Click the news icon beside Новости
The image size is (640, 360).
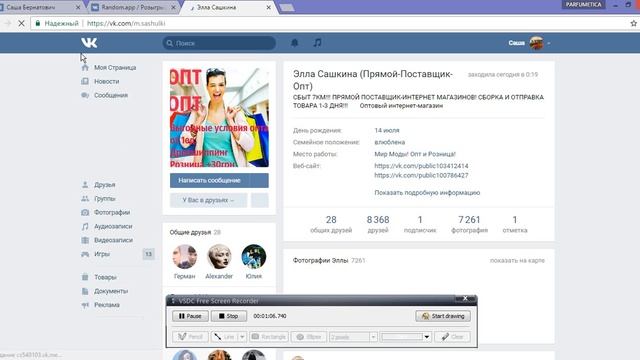85,82
